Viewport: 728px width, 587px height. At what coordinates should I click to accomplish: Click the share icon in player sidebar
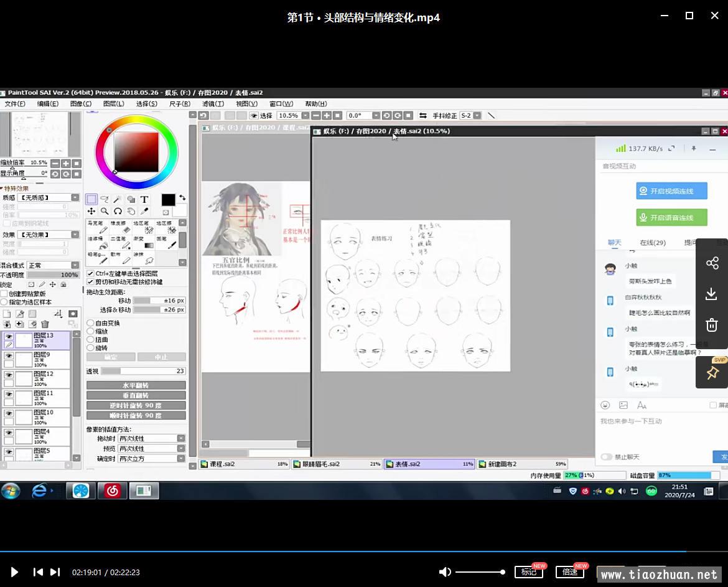pos(712,263)
